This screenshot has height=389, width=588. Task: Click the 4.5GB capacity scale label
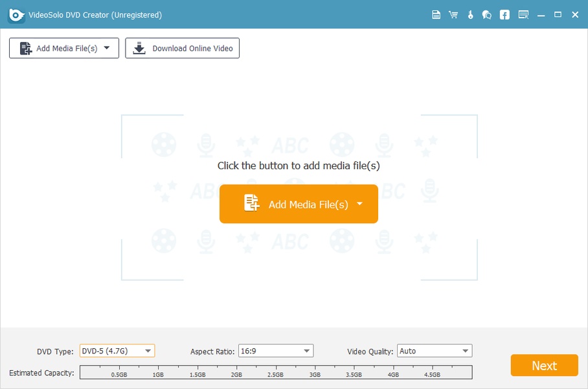pos(432,375)
